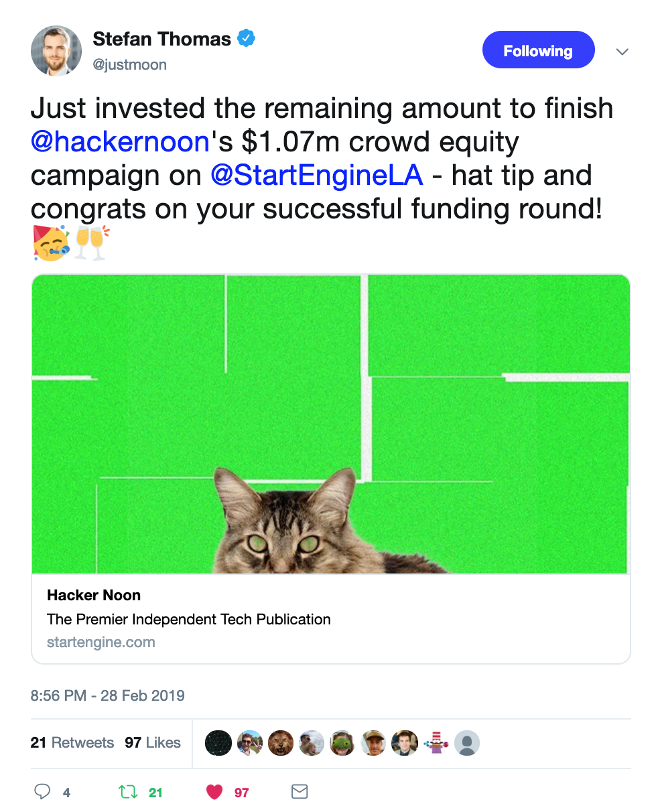
Task: Toggle the Following button
Action: click(x=538, y=50)
